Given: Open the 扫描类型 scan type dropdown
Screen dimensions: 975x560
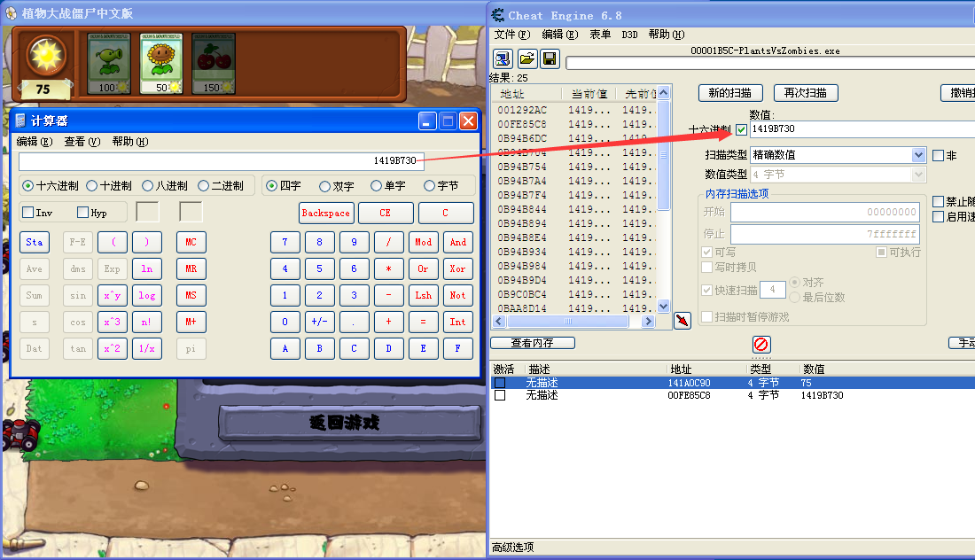Looking at the screenshot, I should (x=918, y=155).
